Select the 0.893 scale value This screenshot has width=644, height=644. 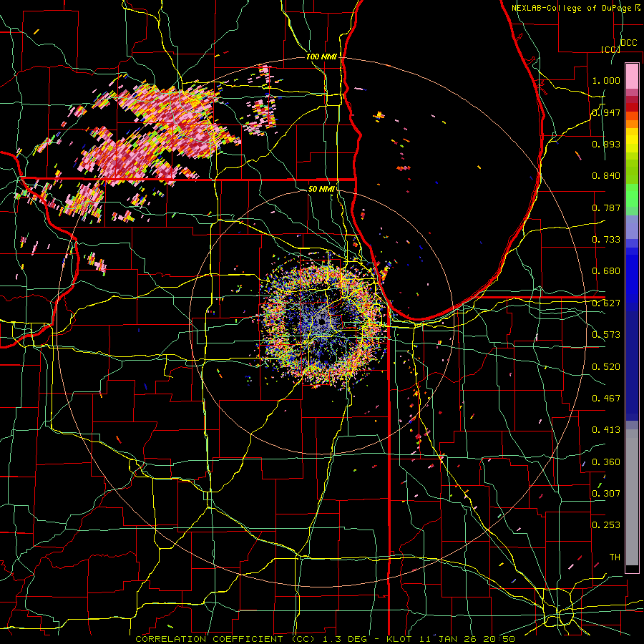tap(606, 144)
